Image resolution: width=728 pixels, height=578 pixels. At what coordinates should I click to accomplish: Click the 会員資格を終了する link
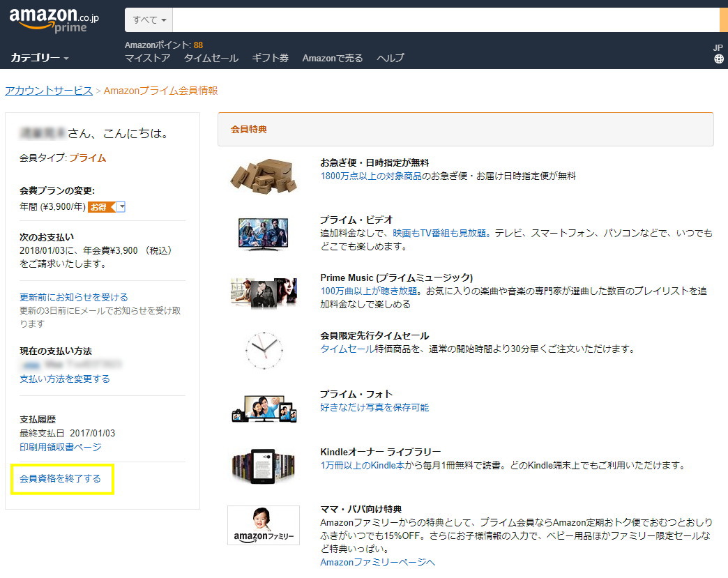tap(60, 478)
